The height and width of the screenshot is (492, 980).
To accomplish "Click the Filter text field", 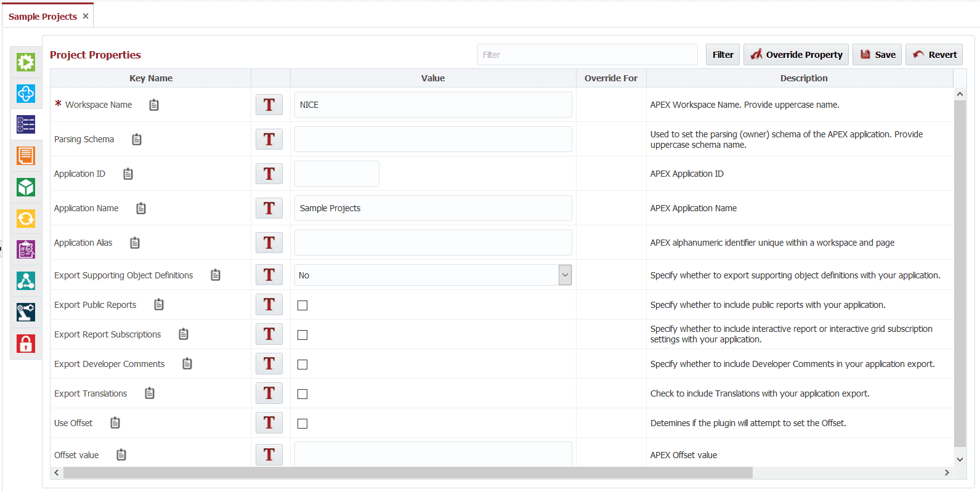I will [588, 54].
